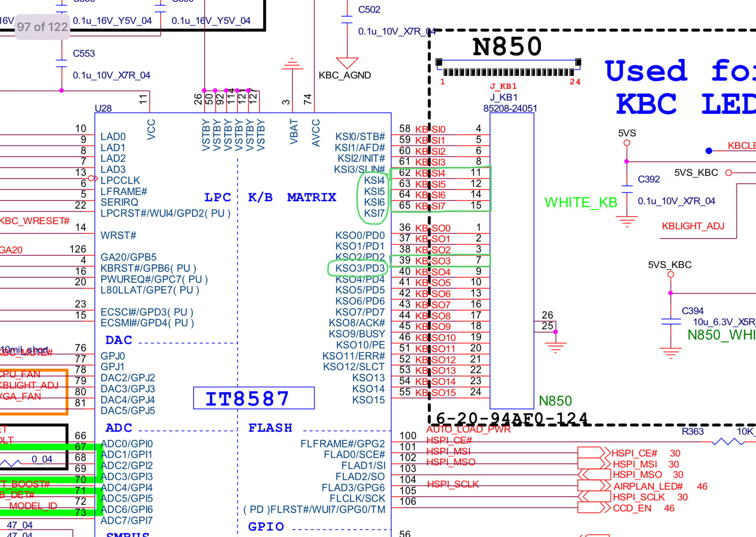Select the HSPI_CE# off-page port symbol
The height and width of the screenshot is (537, 756).
coord(594,453)
